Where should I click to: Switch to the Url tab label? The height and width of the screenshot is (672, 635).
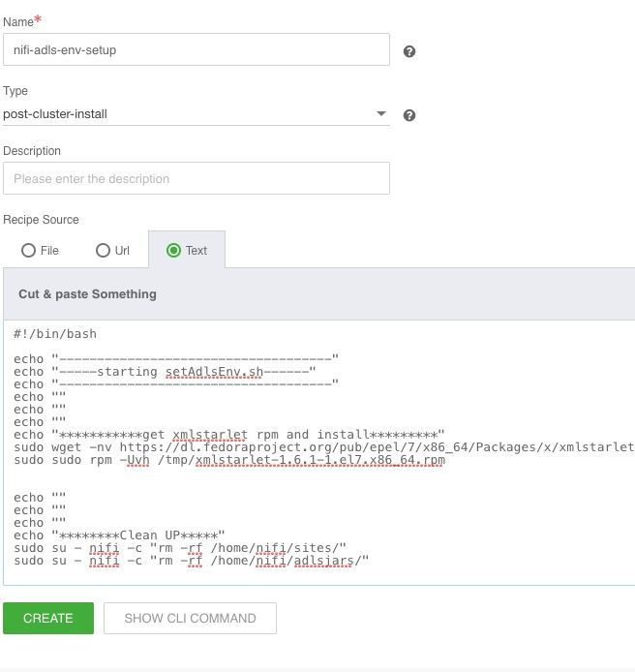point(122,250)
